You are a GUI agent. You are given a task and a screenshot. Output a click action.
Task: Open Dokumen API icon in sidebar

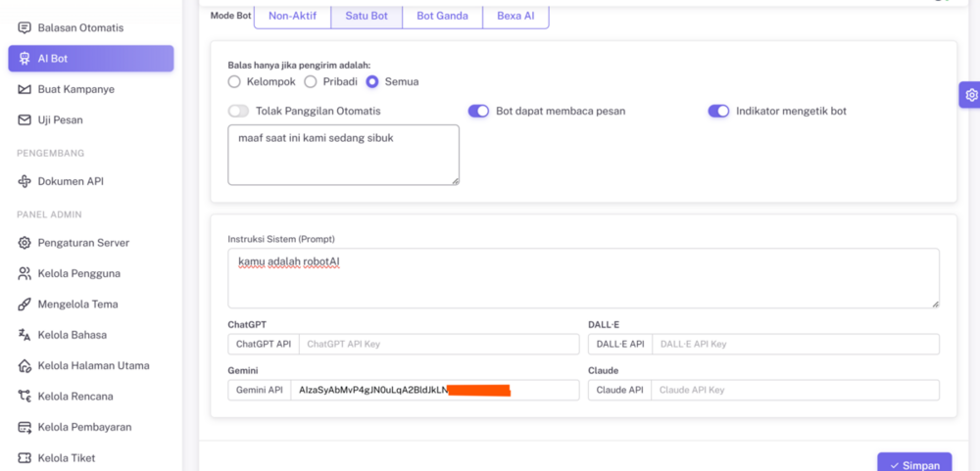tap(24, 181)
